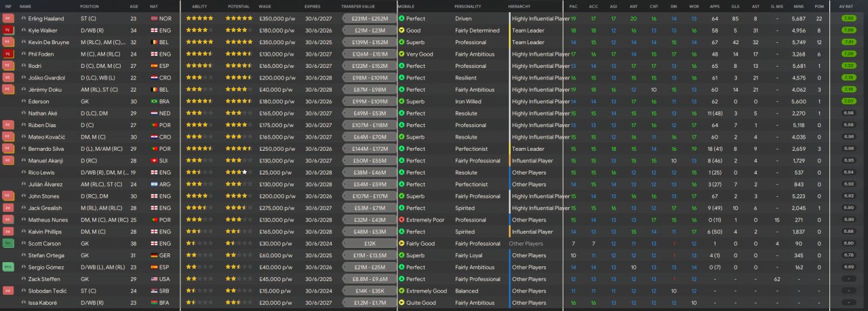Sort by the EXPIRES column header

coord(313,6)
